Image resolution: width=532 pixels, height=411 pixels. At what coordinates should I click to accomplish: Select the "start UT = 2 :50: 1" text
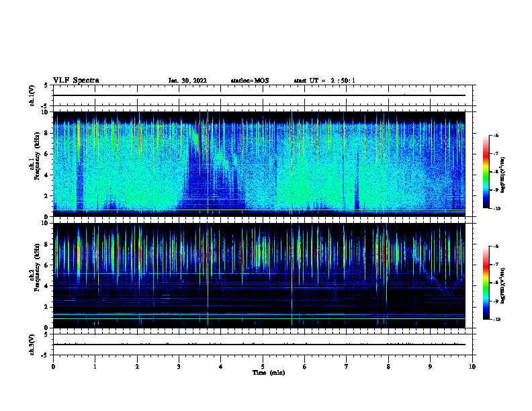click(324, 81)
